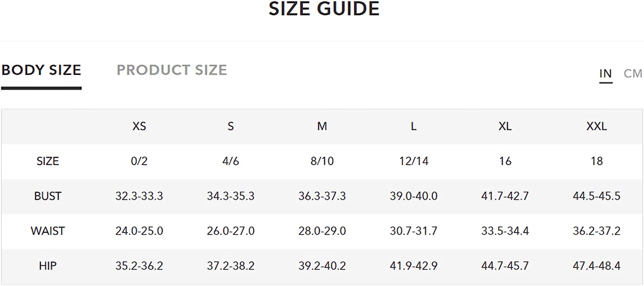Click the HIP row label
This screenshot has height=286, width=644.
[x=48, y=266]
